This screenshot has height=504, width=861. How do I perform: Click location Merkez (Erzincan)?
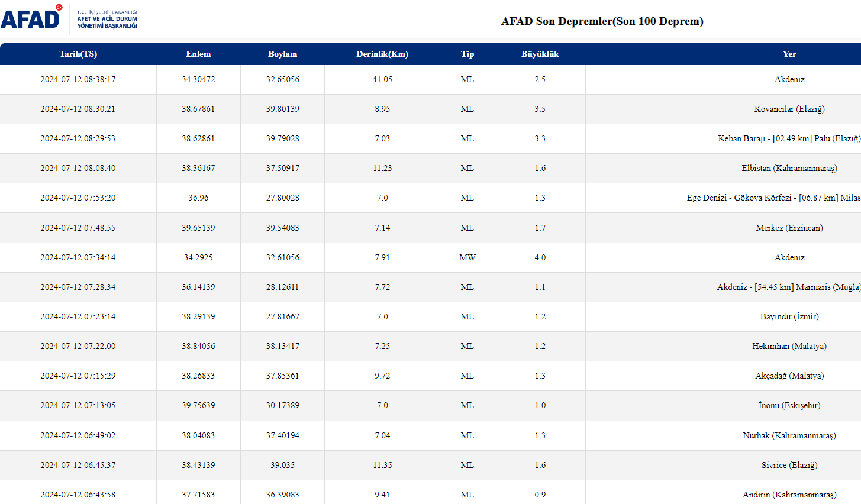tap(789, 228)
